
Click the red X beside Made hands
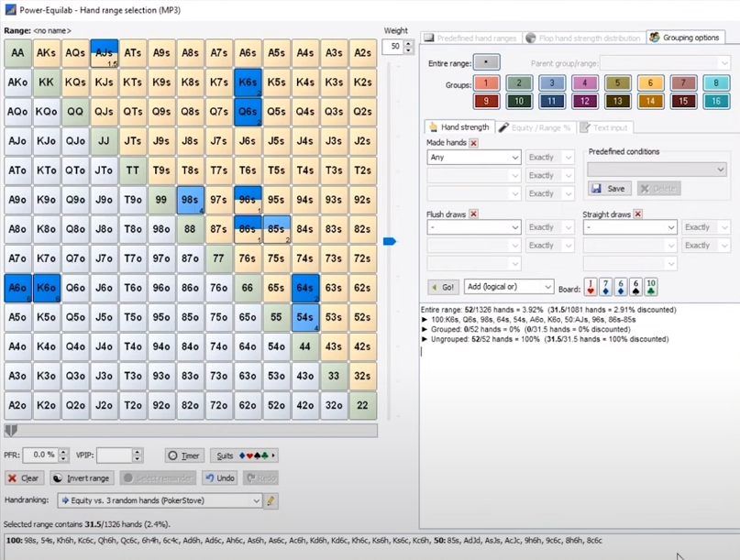(x=474, y=143)
